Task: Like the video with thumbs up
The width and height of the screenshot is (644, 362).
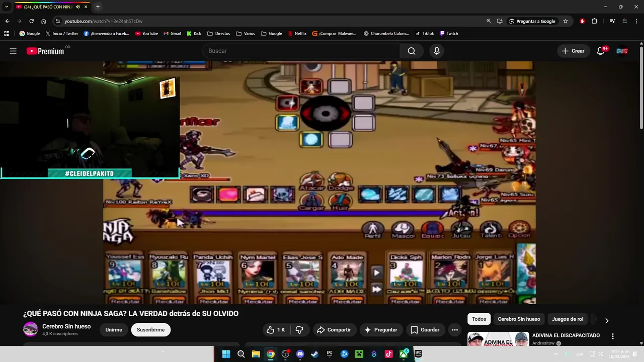Action: coord(276,330)
